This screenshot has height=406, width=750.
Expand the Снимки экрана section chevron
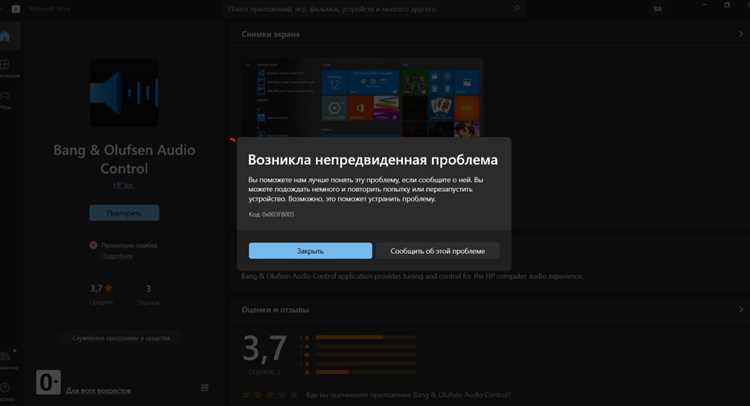pyautogui.click(x=740, y=34)
